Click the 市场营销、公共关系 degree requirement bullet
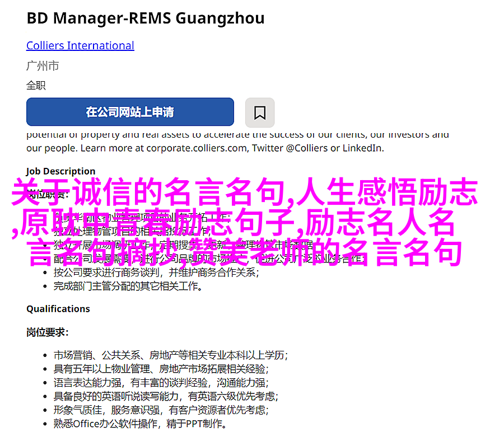The image size is (504, 437). [171, 355]
